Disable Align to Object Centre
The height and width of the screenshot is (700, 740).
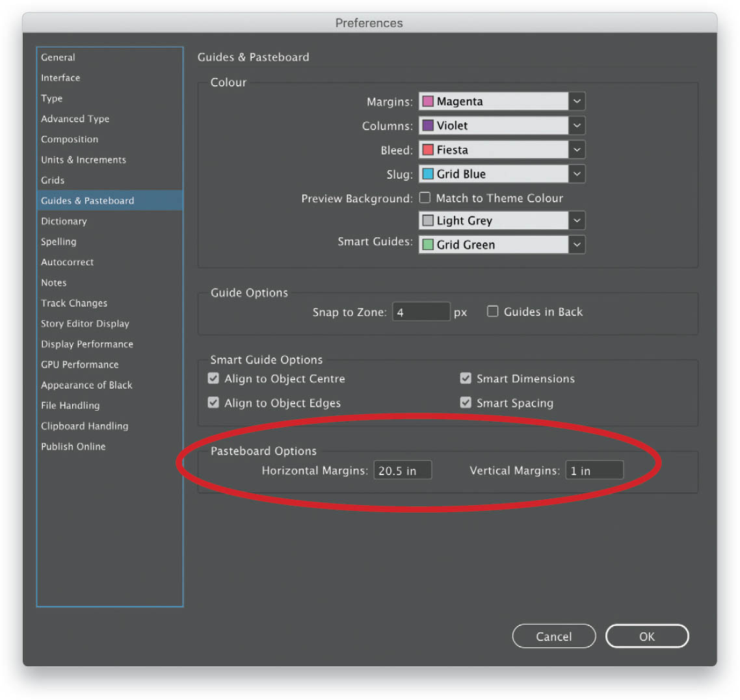point(213,378)
